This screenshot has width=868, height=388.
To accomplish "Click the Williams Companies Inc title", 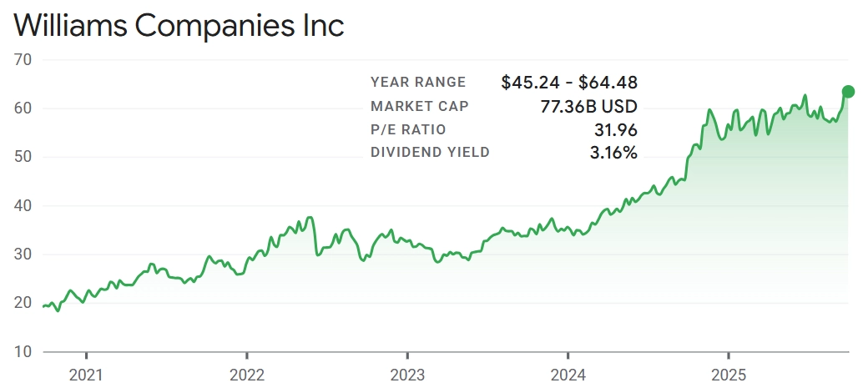I will tap(179, 25).
